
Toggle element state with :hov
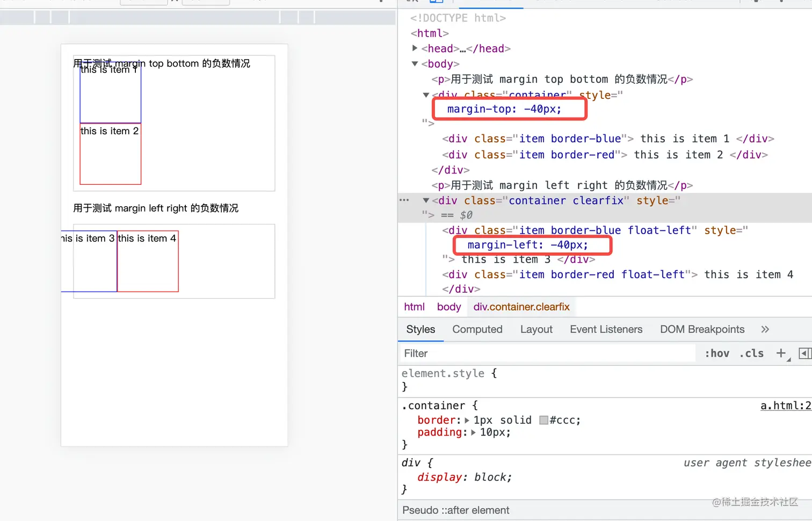click(717, 353)
